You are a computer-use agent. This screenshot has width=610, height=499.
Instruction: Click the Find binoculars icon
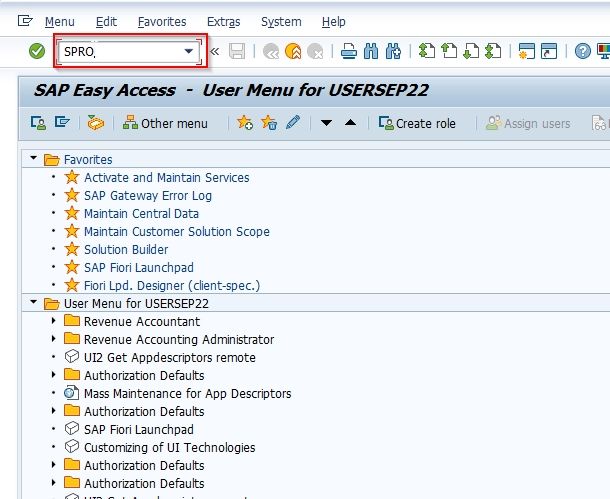371,51
